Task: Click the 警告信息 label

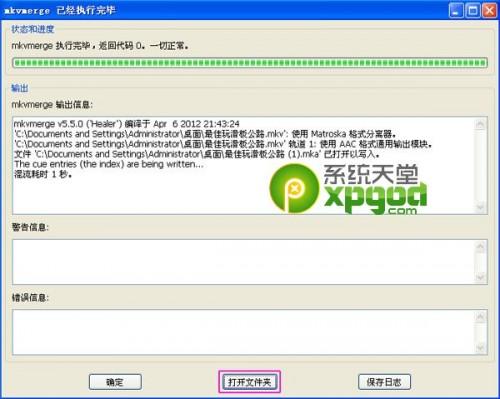Action: click(x=30, y=227)
